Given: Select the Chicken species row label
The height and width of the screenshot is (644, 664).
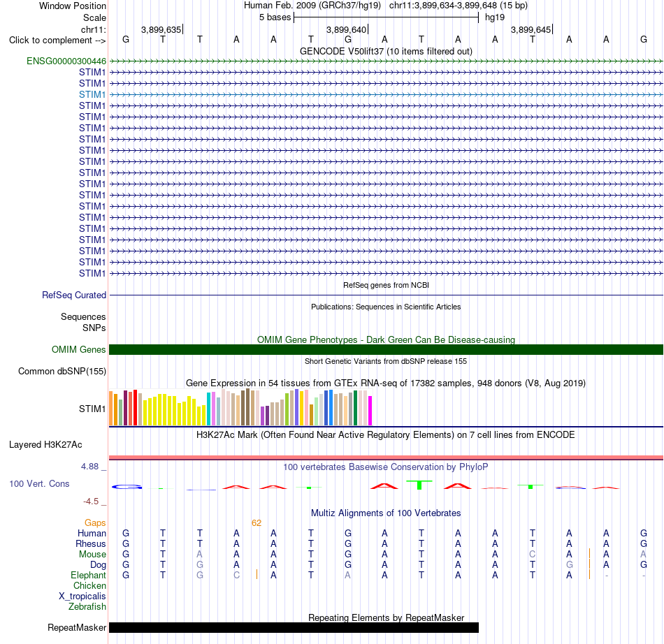Looking at the screenshot, I should tap(89, 585).
